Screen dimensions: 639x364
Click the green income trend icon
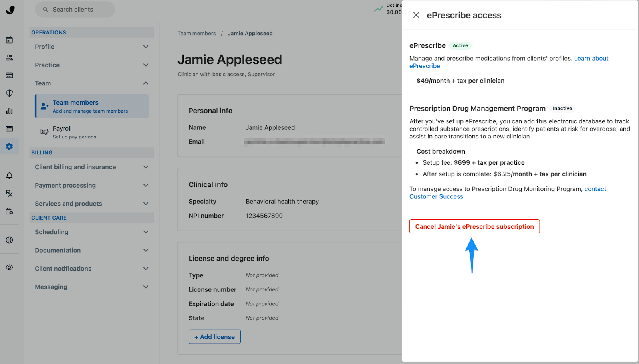pos(378,9)
